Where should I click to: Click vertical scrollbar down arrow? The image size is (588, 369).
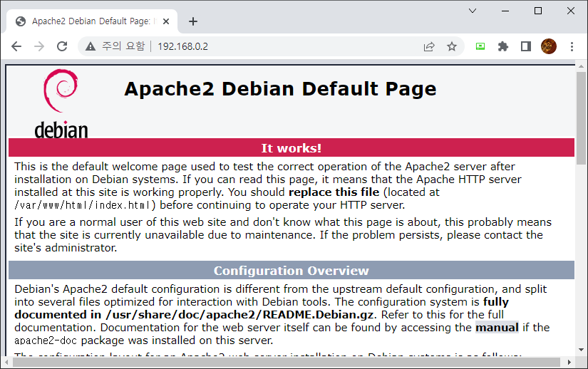click(x=582, y=350)
